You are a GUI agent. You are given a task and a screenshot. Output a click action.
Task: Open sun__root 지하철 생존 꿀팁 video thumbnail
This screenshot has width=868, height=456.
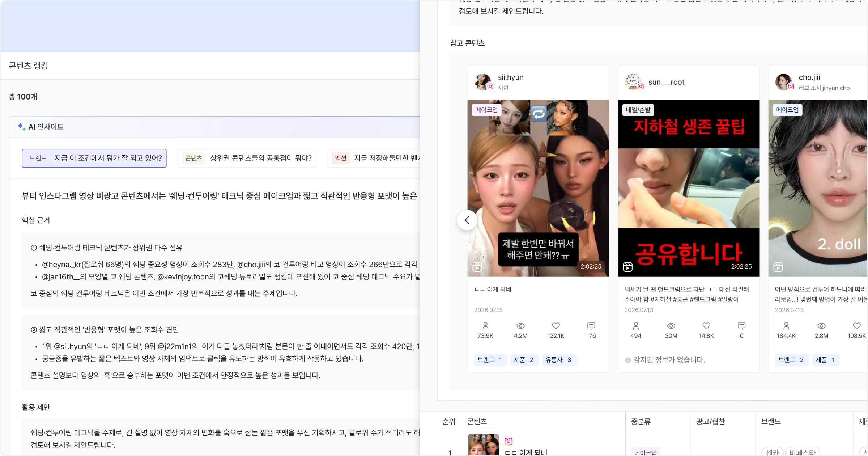click(x=689, y=188)
